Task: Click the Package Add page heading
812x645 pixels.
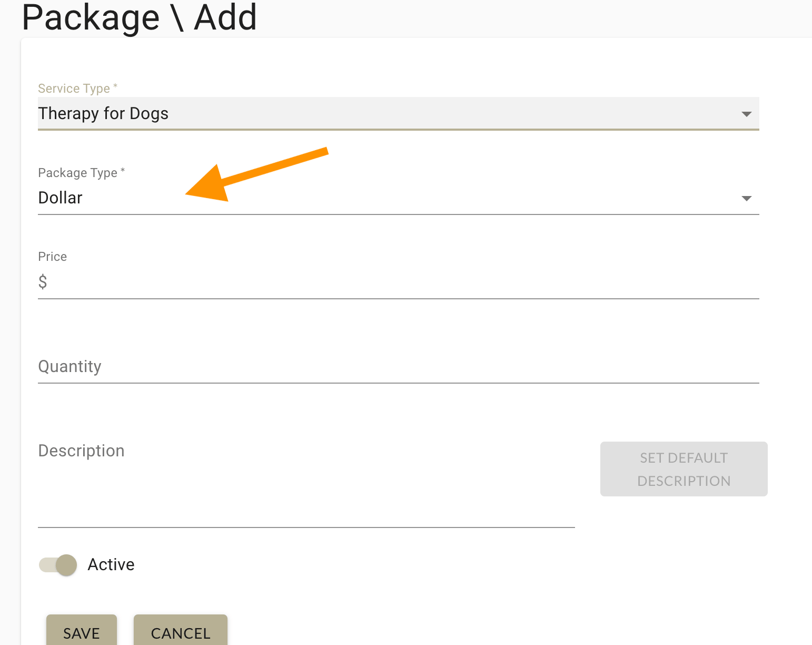Action: [139, 17]
